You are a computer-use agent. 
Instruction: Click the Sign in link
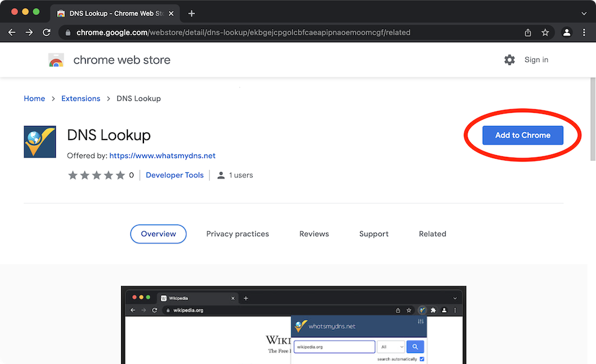536,60
